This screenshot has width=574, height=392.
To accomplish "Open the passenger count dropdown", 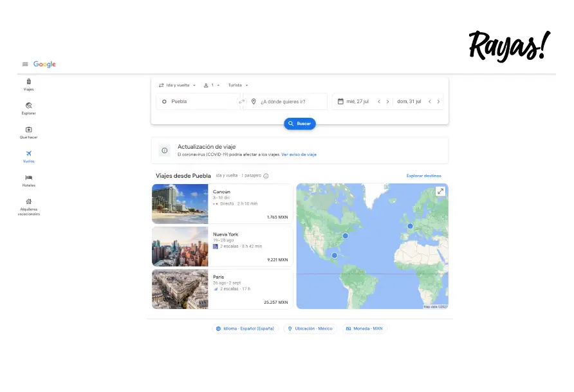I will [x=212, y=85].
